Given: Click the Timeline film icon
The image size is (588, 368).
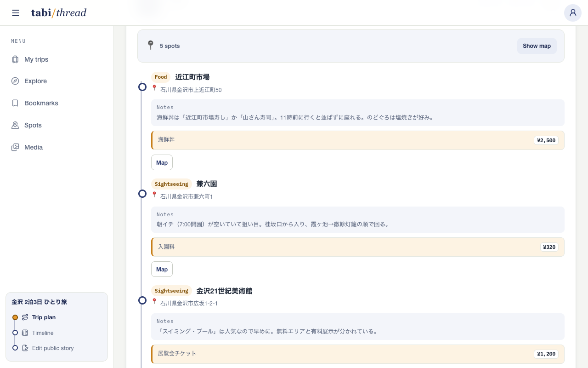Looking at the screenshot, I should tap(25, 333).
